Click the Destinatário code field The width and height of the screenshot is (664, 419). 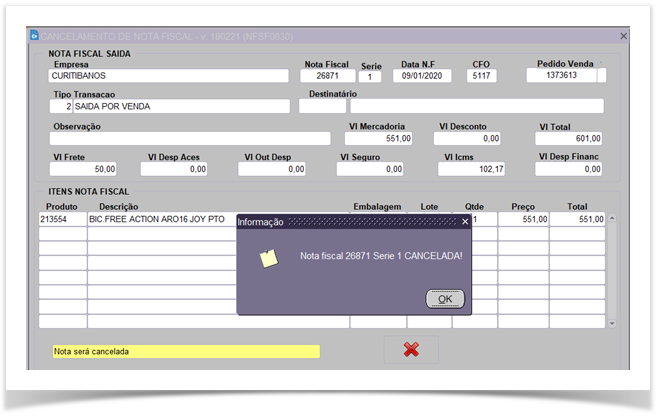pos(322,106)
